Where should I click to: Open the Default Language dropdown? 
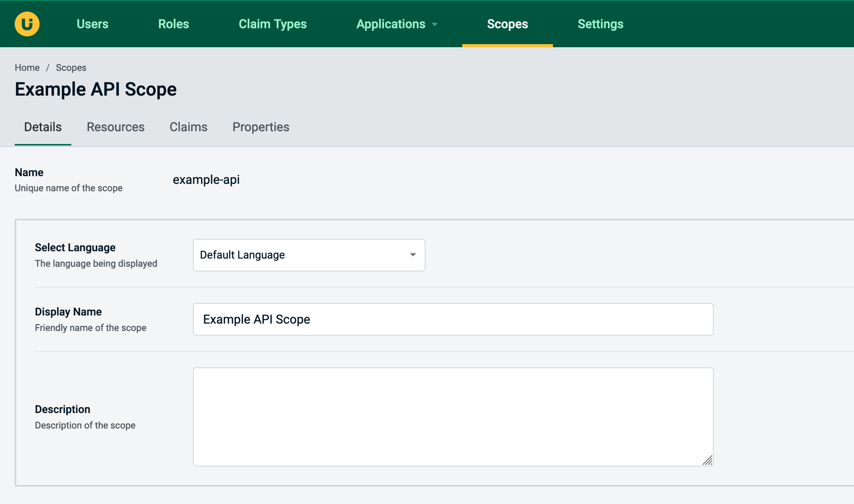[x=309, y=255]
